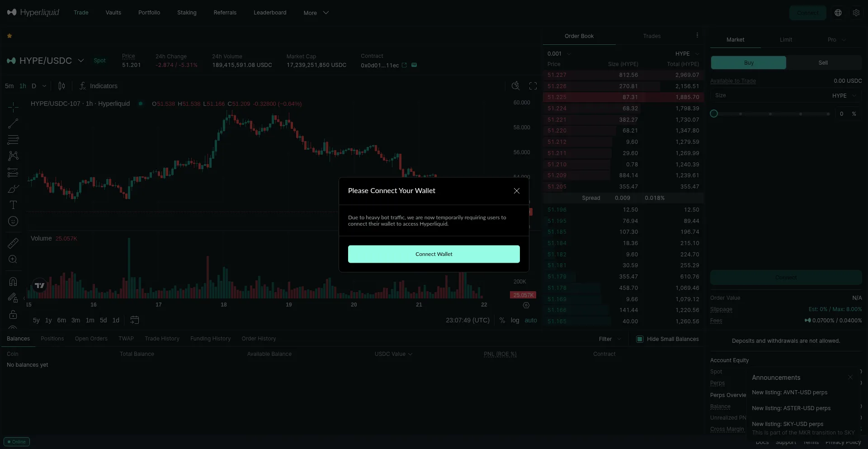Expand the chart interval dropdown arrow
Screen dimensions: 868x449
click(x=44, y=86)
